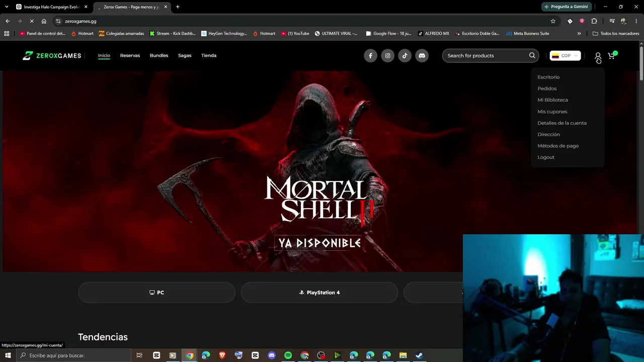
Task: Select Dirección in the account menu
Action: pos(548,134)
